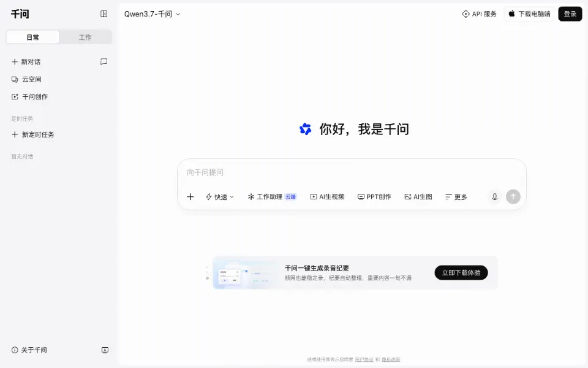Image resolution: width=588 pixels, height=368 pixels.
Task: Open 千问创作 in the sidebar
Action: point(29,96)
